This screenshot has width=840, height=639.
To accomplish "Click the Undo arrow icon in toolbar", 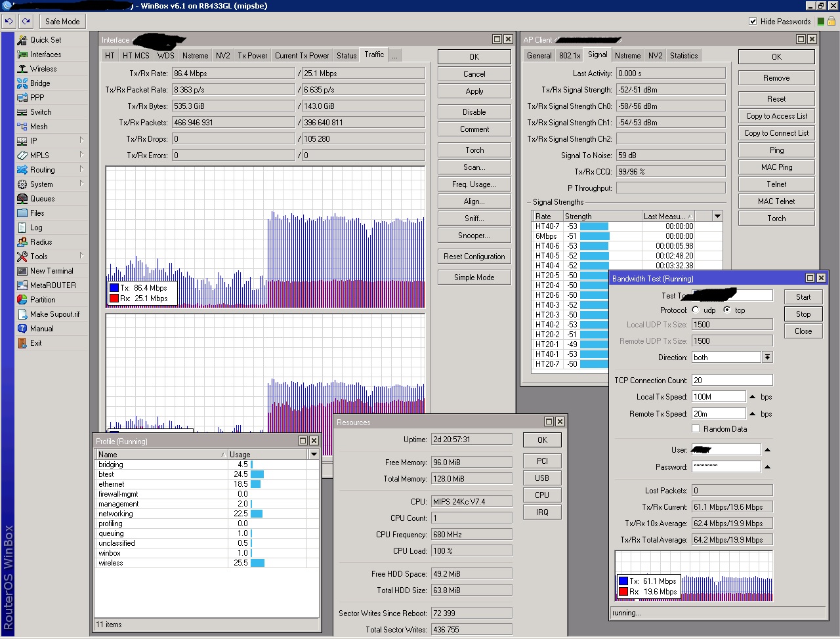I will (x=9, y=21).
